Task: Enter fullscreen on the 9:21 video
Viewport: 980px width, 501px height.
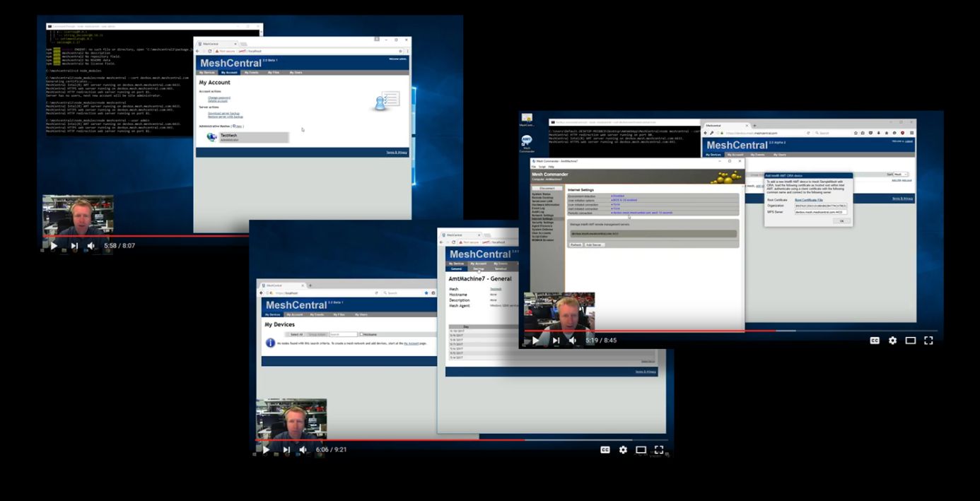Action: [658, 449]
